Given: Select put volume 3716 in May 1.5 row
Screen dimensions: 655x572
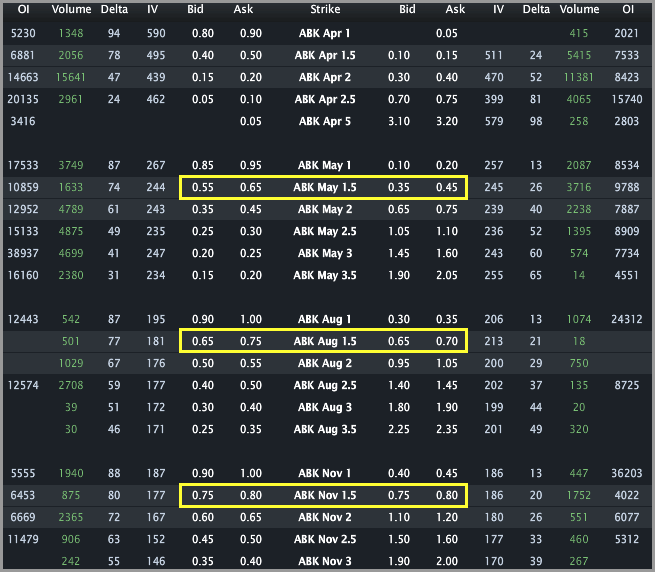Looking at the screenshot, I should 579,187.
